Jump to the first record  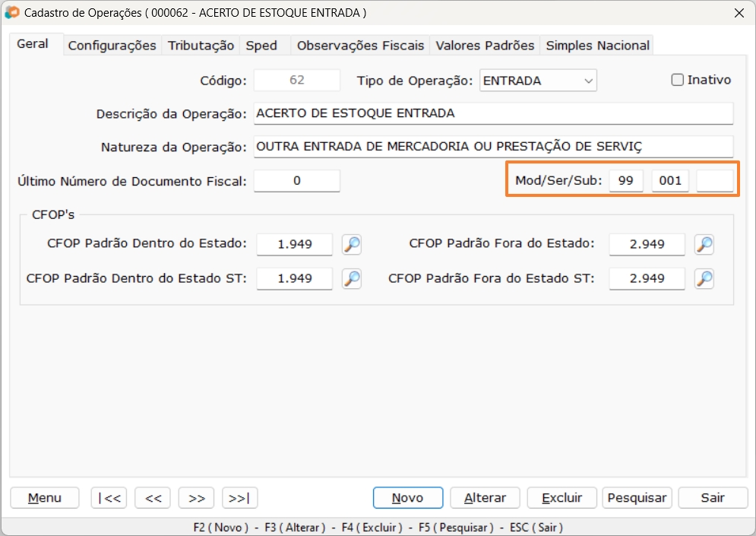(x=110, y=498)
